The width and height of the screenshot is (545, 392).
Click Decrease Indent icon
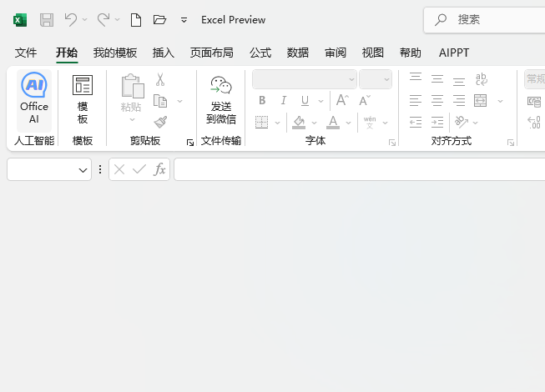click(416, 123)
